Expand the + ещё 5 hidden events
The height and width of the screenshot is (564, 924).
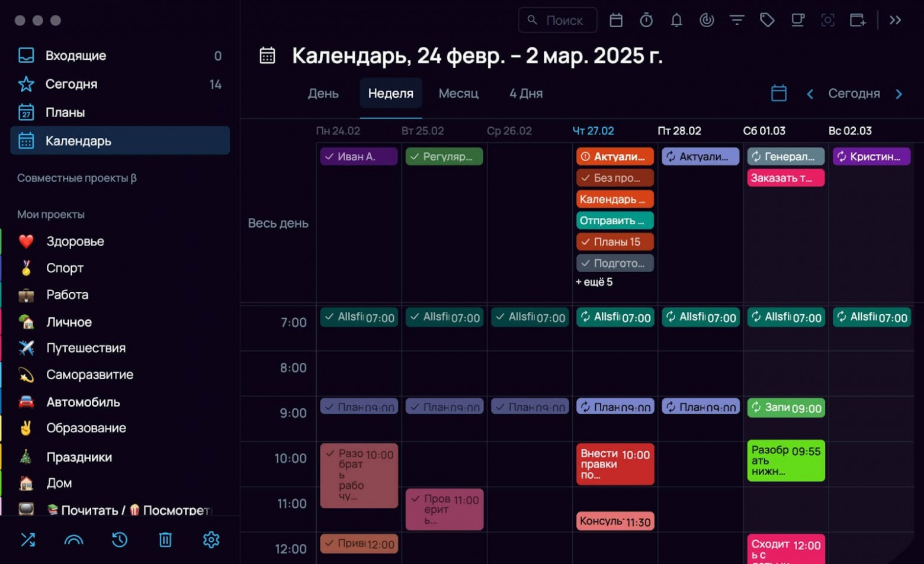point(593,282)
